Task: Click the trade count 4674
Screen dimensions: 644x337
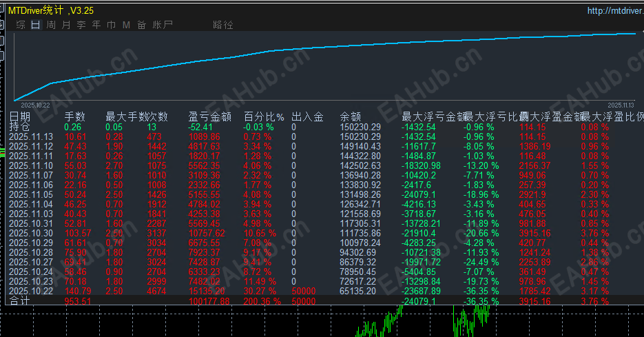Action: (x=156, y=291)
